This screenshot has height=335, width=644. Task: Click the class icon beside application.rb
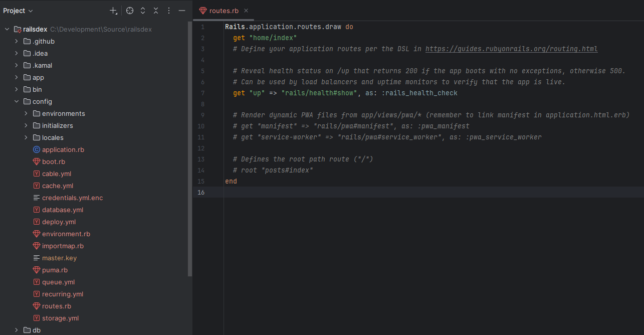click(x=36, y=149)
